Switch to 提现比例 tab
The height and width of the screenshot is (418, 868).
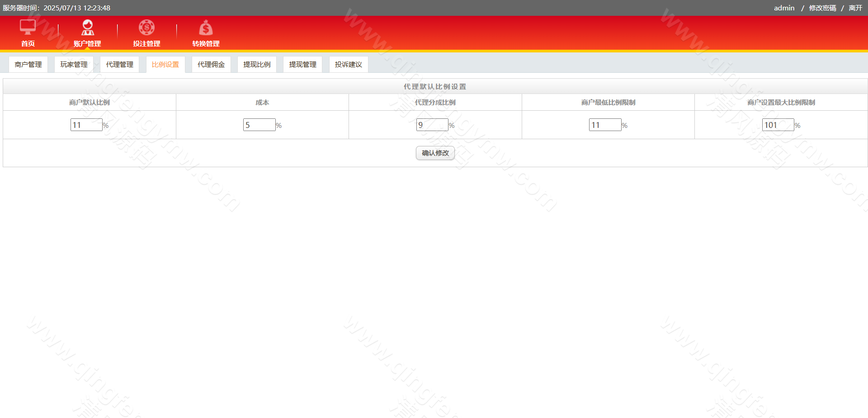[257, 65]
